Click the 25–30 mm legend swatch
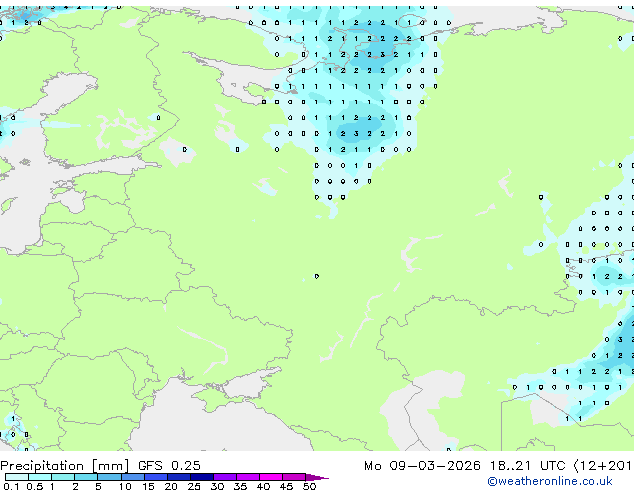Image resolution: width=634 pixels, height=490 pixels. 202,477
